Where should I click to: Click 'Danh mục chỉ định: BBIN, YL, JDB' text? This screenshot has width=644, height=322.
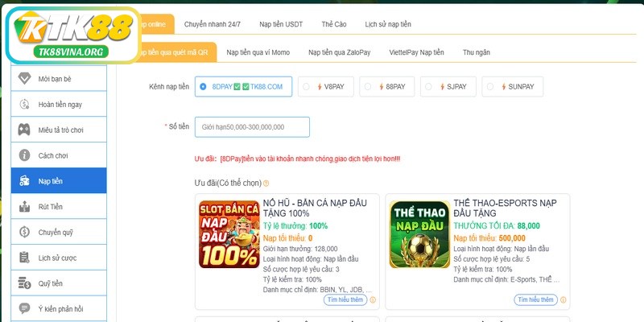pos(317,290)
